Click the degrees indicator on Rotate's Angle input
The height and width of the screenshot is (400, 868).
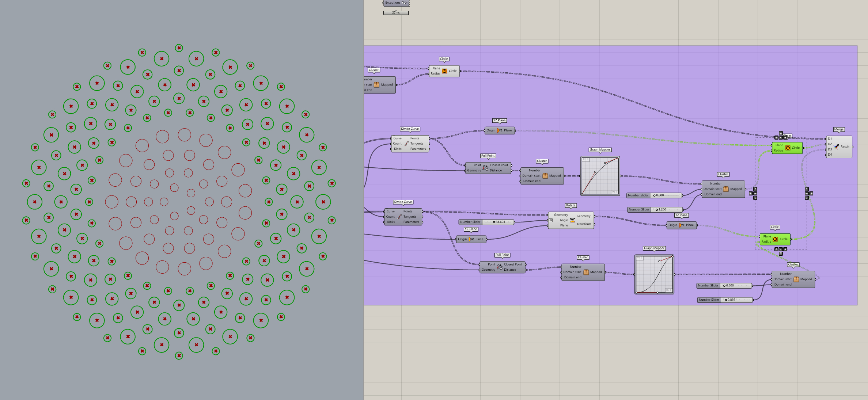point(551,220)
